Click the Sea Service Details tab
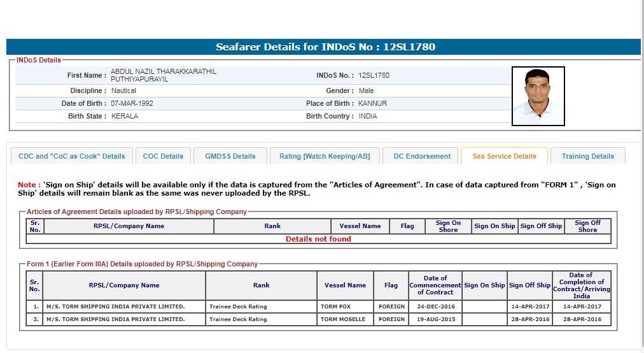 click(x=504, y=156)
